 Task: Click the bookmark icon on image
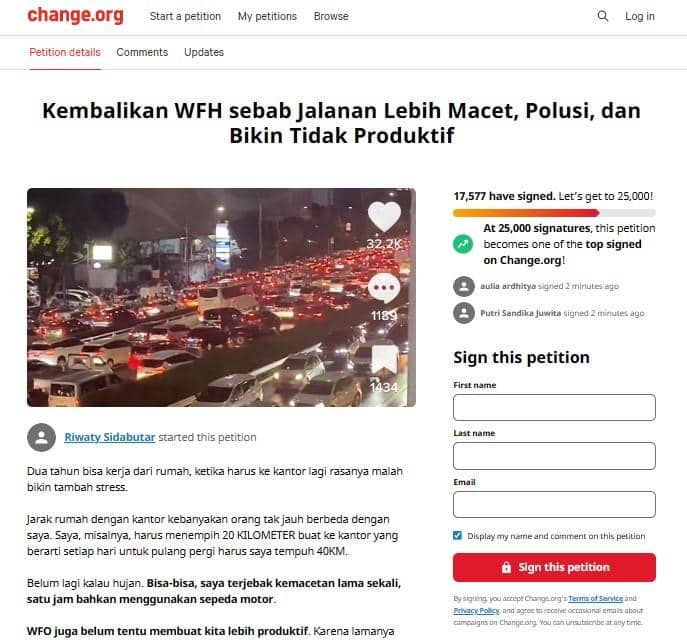(x=385, y=361)
